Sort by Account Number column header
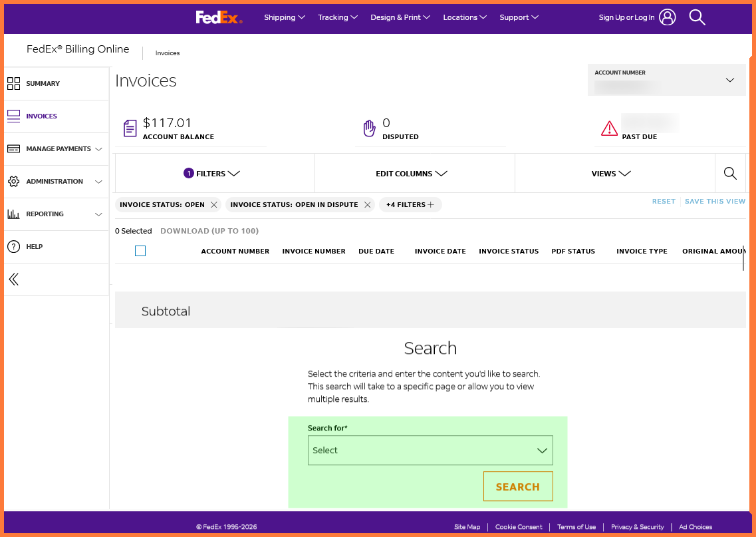 pos(235,252)
